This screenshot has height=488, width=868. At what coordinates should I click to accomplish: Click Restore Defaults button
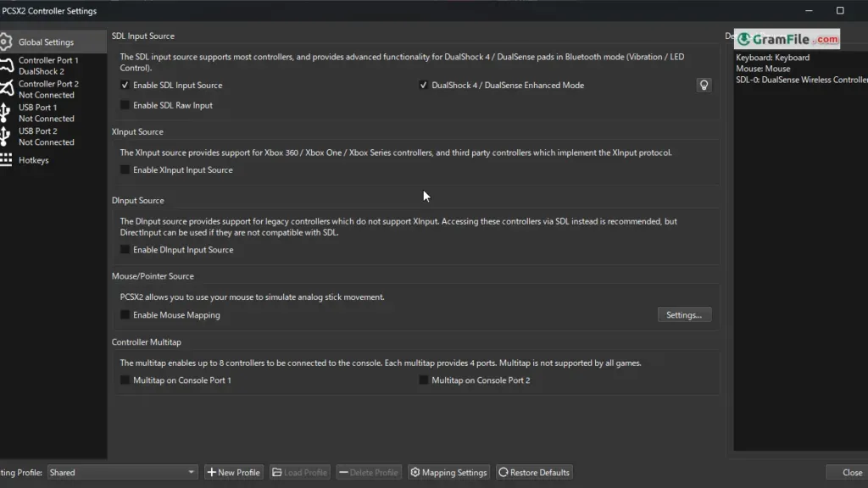[x=534, y=473]
